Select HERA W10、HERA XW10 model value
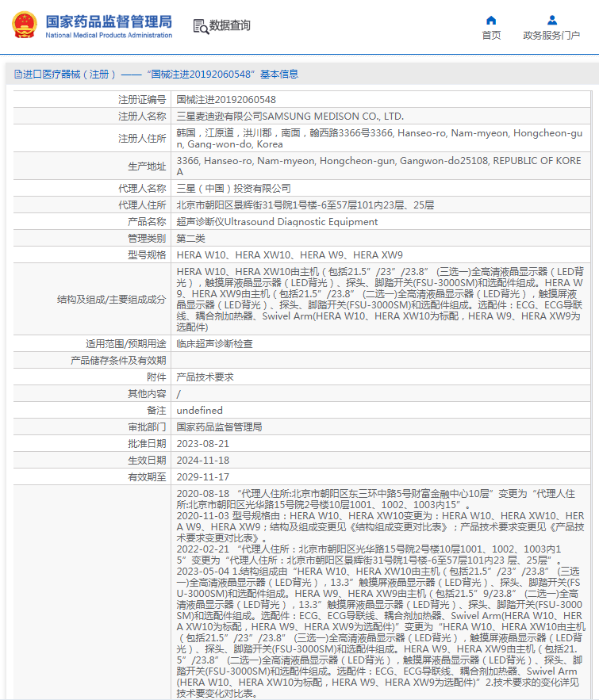Image resolution: width=599 pixels, height=700 pixels. [290, 255]
